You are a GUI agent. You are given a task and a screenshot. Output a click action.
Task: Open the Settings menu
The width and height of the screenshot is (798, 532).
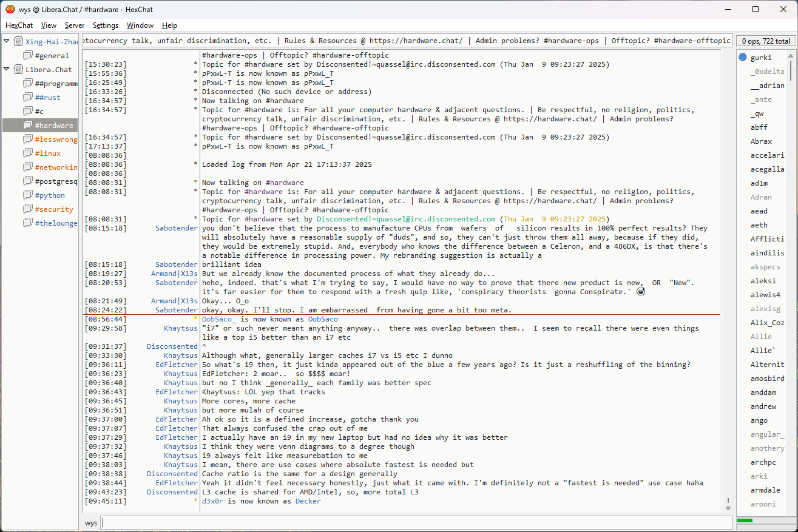tap(106, 25)
